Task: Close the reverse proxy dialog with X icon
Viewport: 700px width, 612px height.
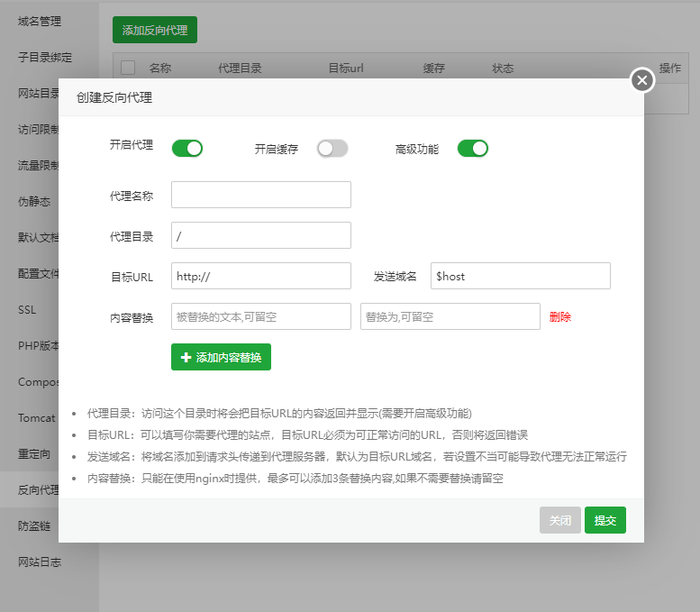Action: pyautogui.click(x=642, y=80)
